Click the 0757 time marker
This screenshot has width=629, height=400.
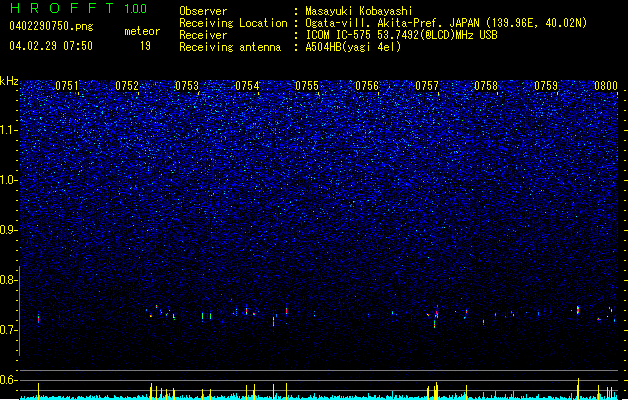coord(427,86)
